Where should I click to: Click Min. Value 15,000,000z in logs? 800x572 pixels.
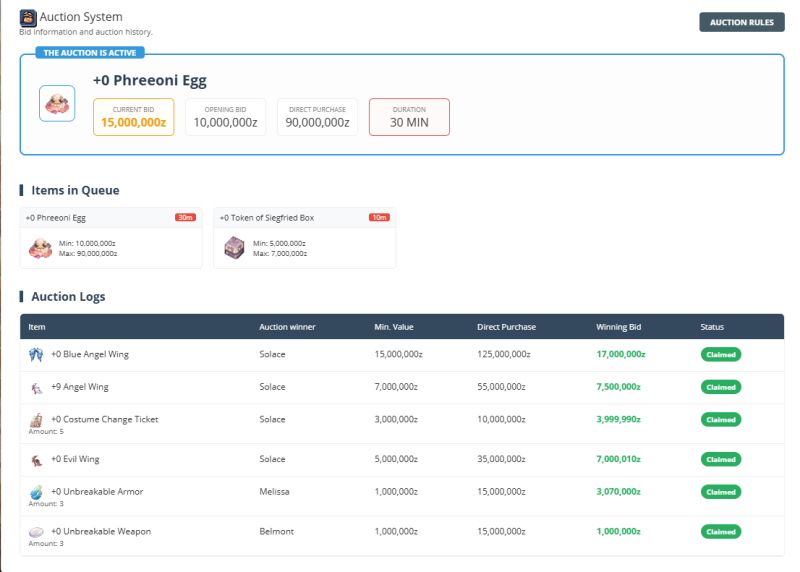coord(398,354)
